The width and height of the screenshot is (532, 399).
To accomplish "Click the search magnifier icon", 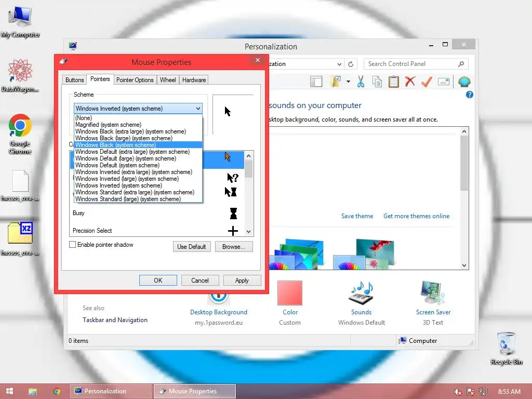I will (x=461, y=64).
